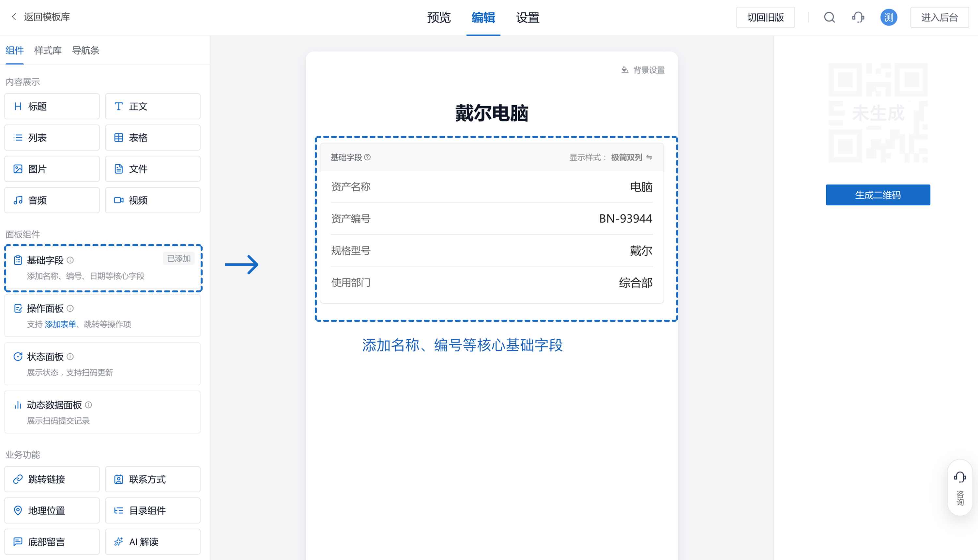Open the 样式库 sidebar tab
This screenshot has height=560, width=978.
(x=48, y=51)
